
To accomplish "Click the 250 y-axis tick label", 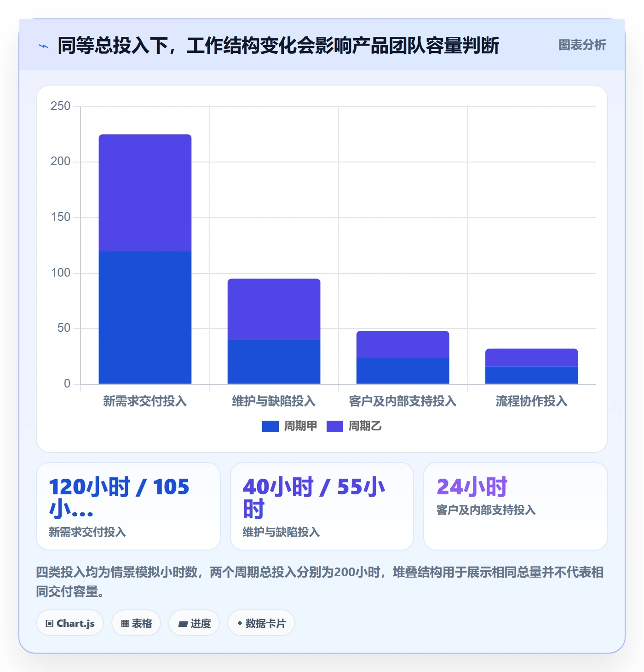I will click(61, 106).
